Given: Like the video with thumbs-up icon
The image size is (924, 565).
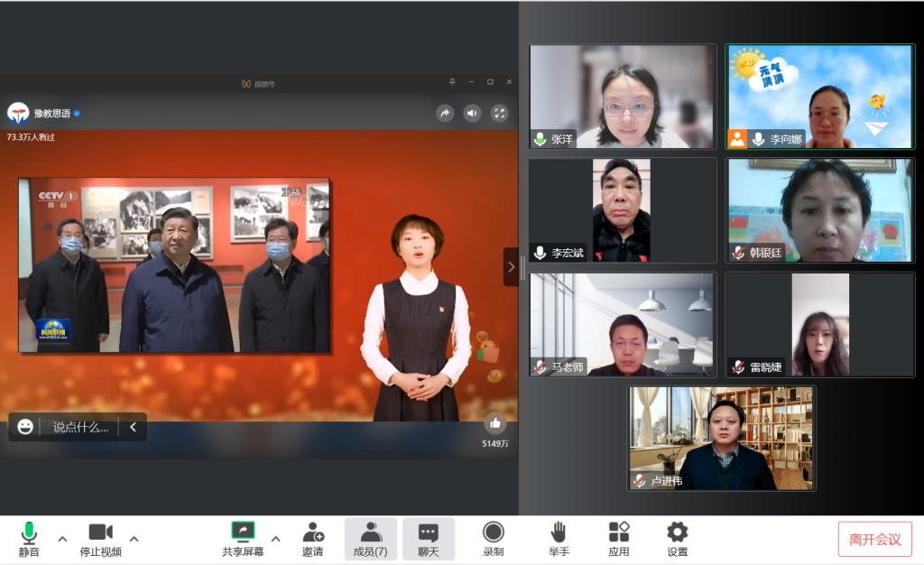Looking at the screenshot, I should (494, 423).
